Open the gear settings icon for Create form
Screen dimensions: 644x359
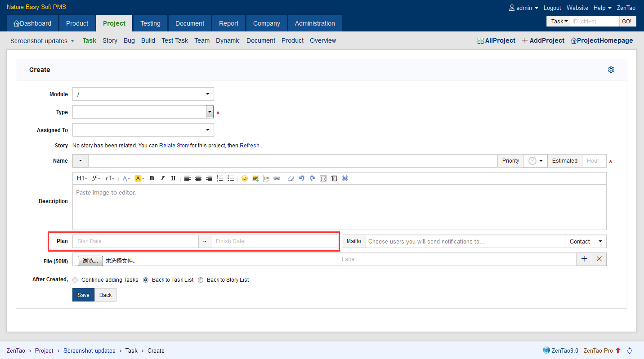[x=611, y=70]
